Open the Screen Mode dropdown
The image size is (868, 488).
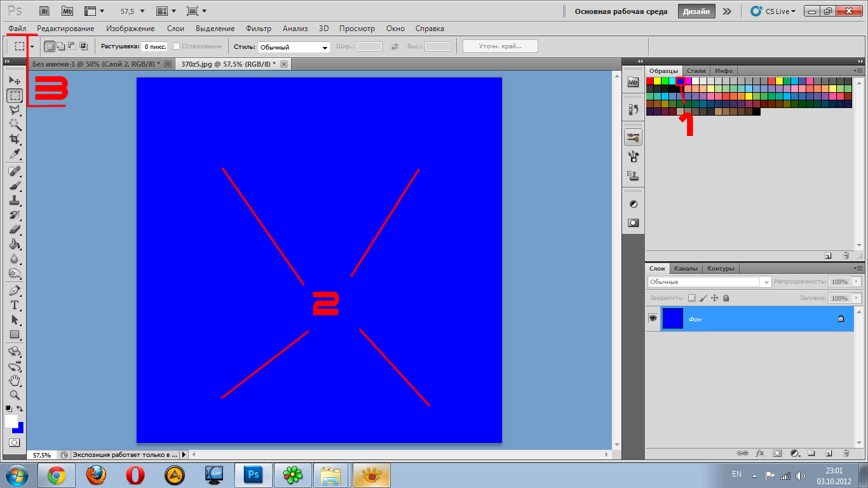pos(198,11)
